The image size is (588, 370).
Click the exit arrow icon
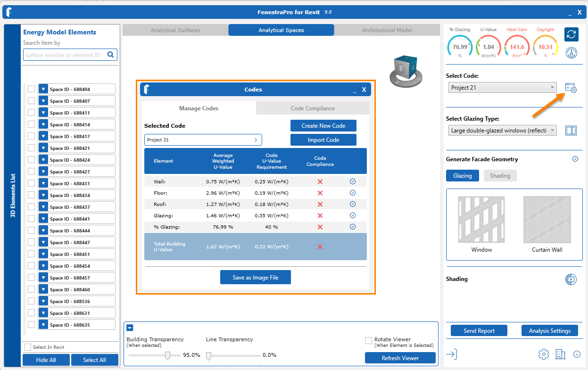pyautogui.click(x=452, y=354)
